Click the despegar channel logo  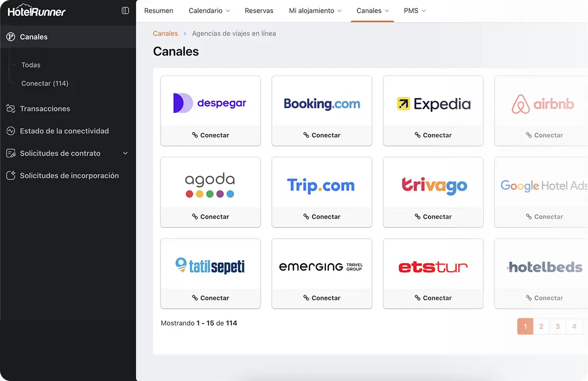(x=210, y=103)
